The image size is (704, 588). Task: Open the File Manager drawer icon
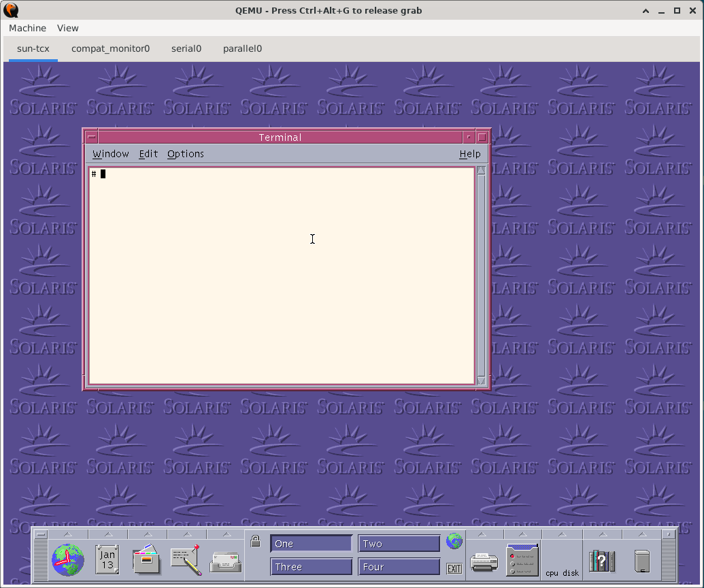(x=146, y=560)
